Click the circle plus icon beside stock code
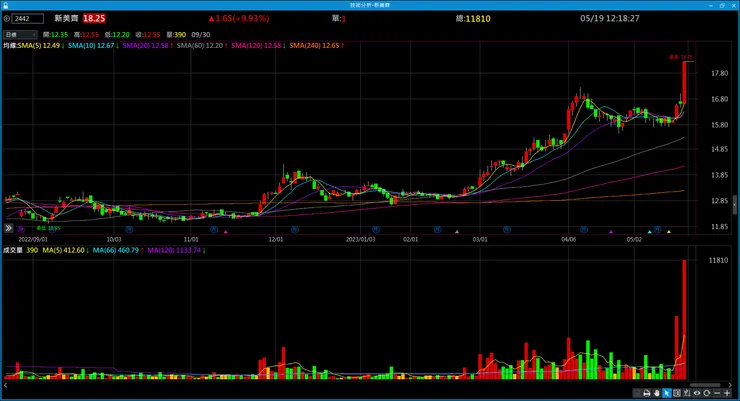 point(7,18)
